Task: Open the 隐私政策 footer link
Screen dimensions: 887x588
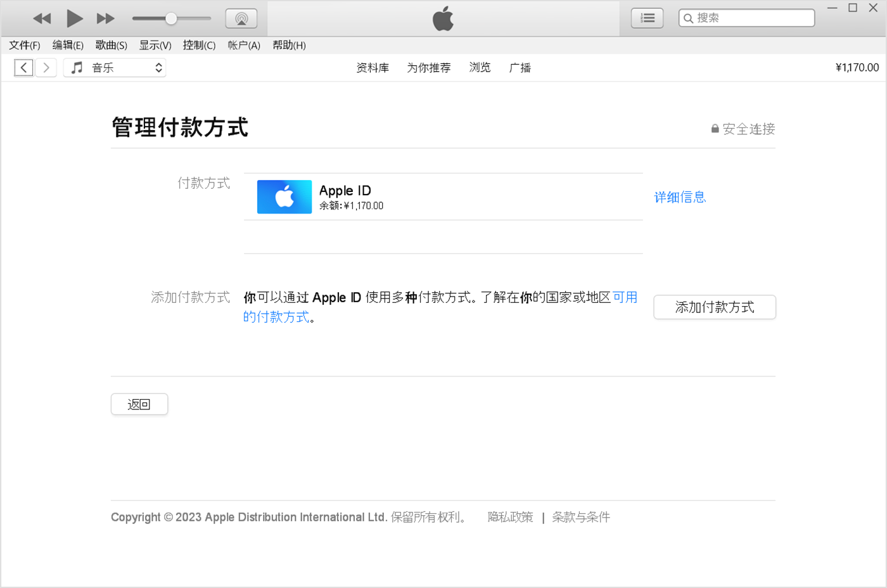Action: click(x=510, y=517)
